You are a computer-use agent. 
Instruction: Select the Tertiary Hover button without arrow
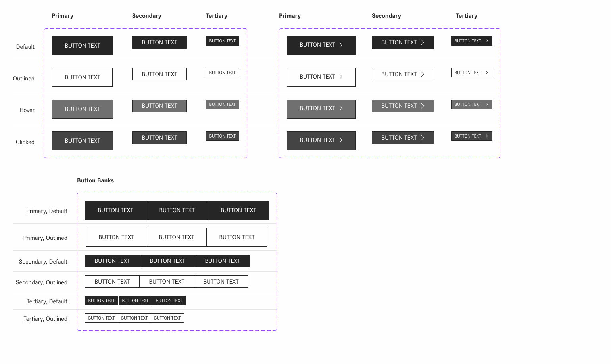[x=222, y=104]
